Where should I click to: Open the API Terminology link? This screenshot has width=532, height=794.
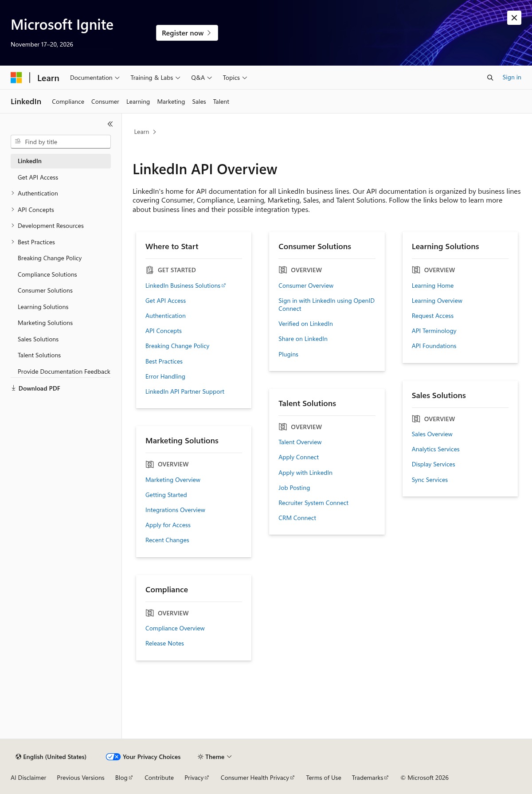coord(434,331)
